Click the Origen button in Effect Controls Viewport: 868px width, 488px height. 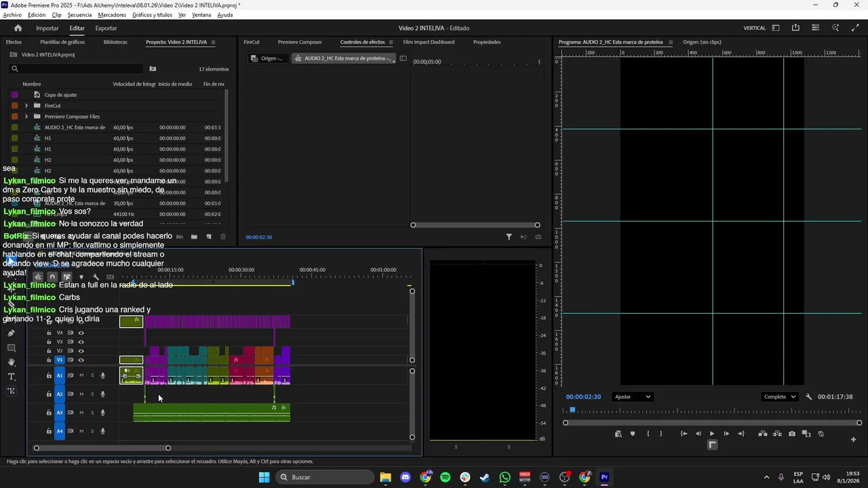[267, 58]
